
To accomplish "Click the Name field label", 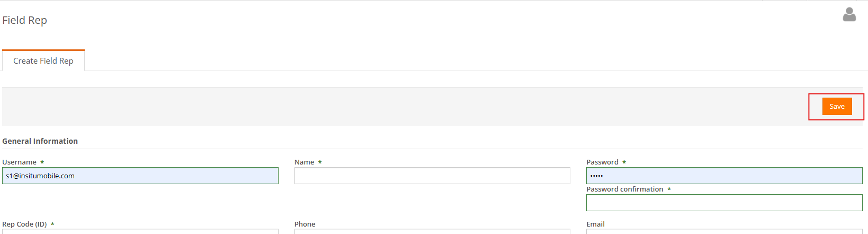I will click(x=304, y=162).
